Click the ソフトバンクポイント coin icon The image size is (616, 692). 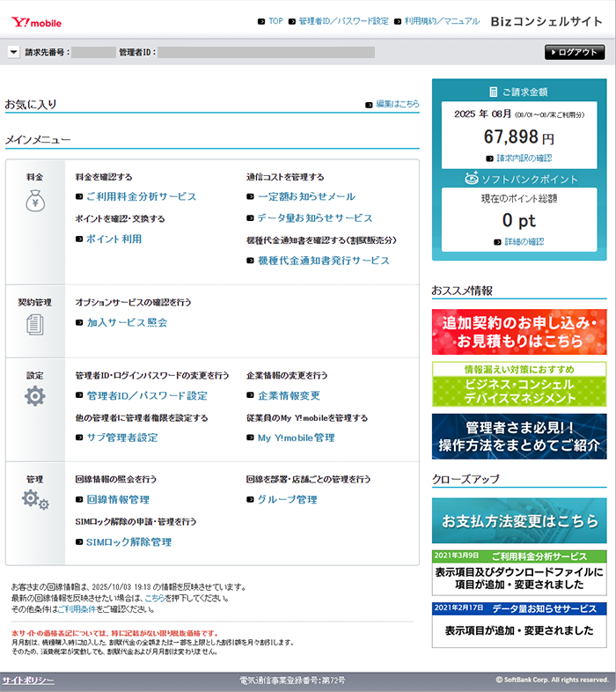click(471, 179)
